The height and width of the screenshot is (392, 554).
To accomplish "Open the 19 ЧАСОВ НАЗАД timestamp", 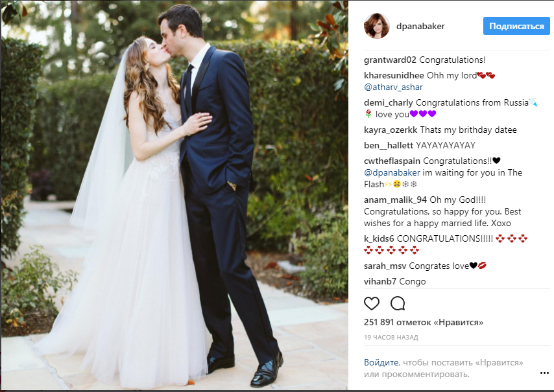I will tap(391, 338).
